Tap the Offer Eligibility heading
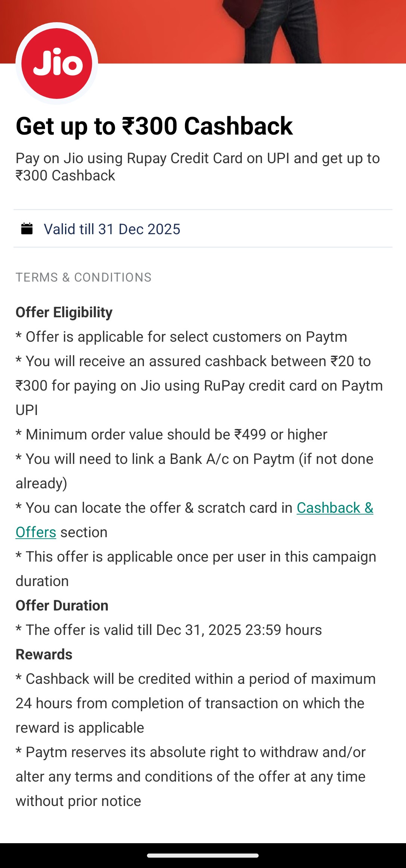This screenshot has height=868, width=406. [64, 312]
